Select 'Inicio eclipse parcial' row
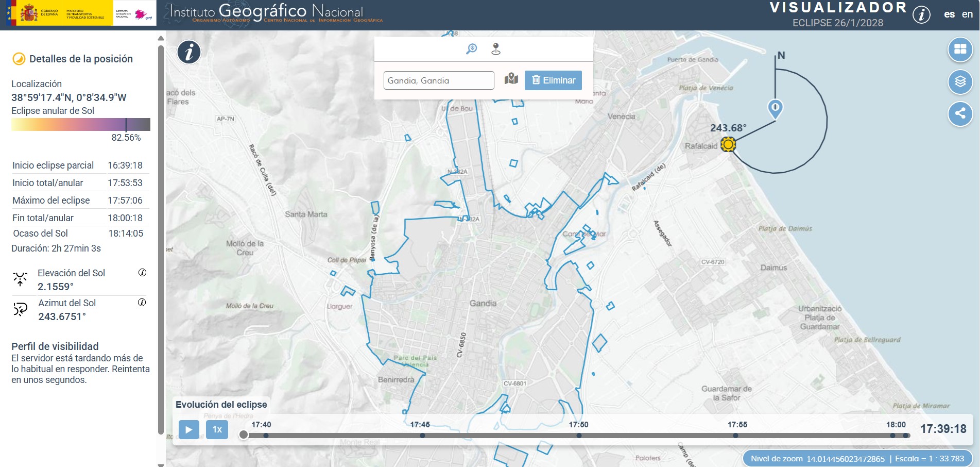This screenshot has width=980, height=467. (x=80, y=165)
